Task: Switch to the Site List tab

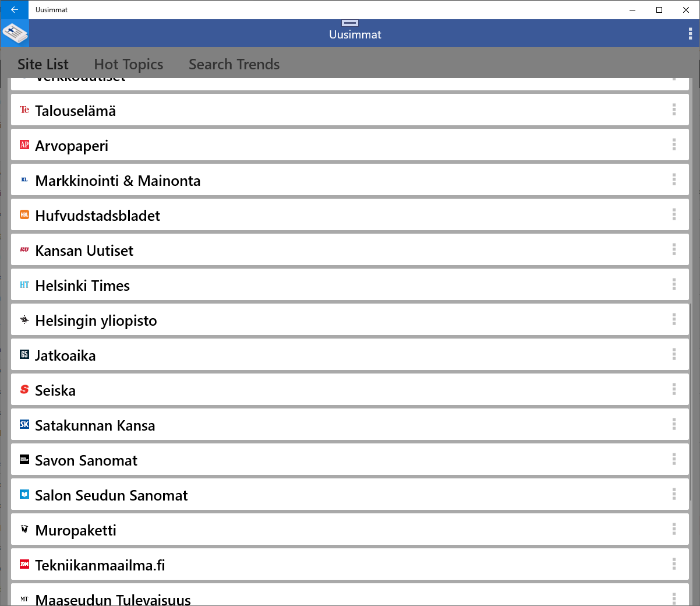Action: point(43,64)
